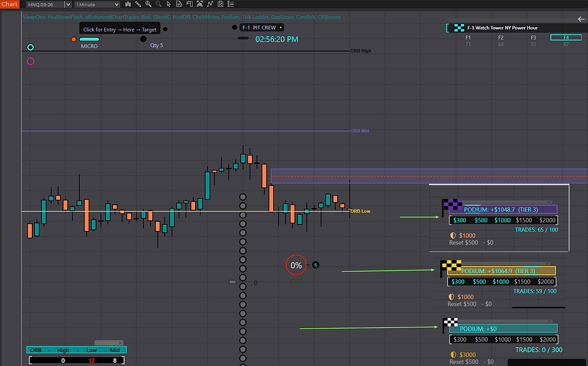Close the ORB High Low Mid panel
Image resolution: width=588 pixels, height=366 pixels.
point(120,343)
